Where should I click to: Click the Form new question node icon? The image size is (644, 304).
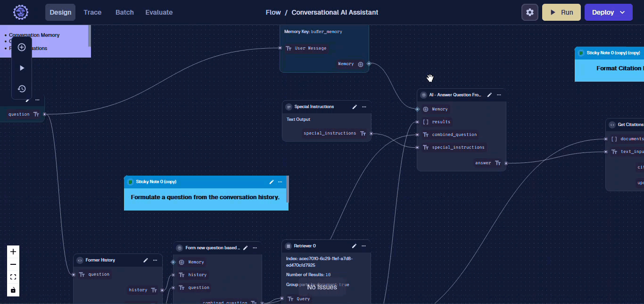tap(180, 248)
